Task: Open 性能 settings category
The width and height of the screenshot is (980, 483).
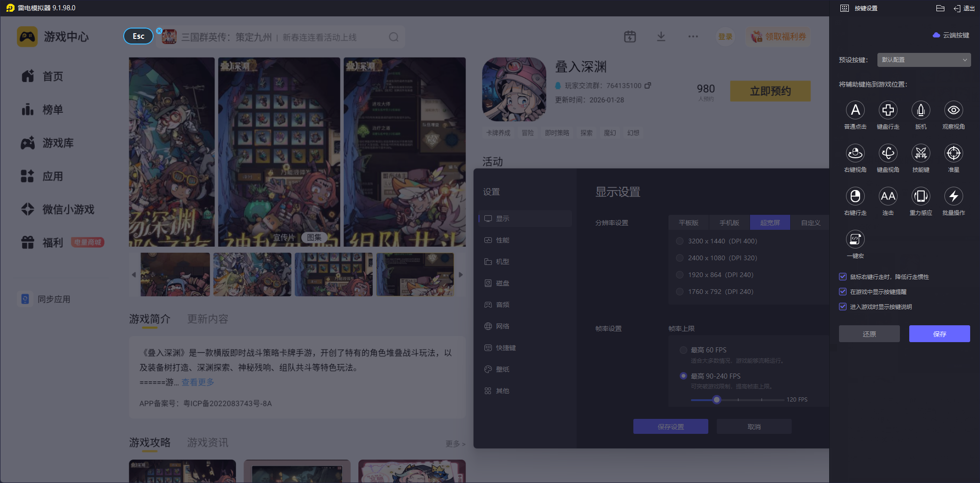Action: click(525, 240)
